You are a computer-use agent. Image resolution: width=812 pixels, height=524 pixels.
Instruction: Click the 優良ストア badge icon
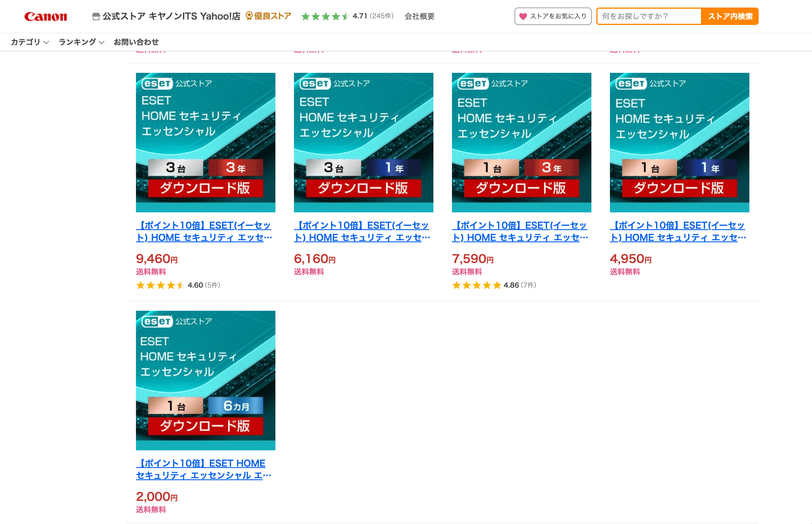point(249,16)
